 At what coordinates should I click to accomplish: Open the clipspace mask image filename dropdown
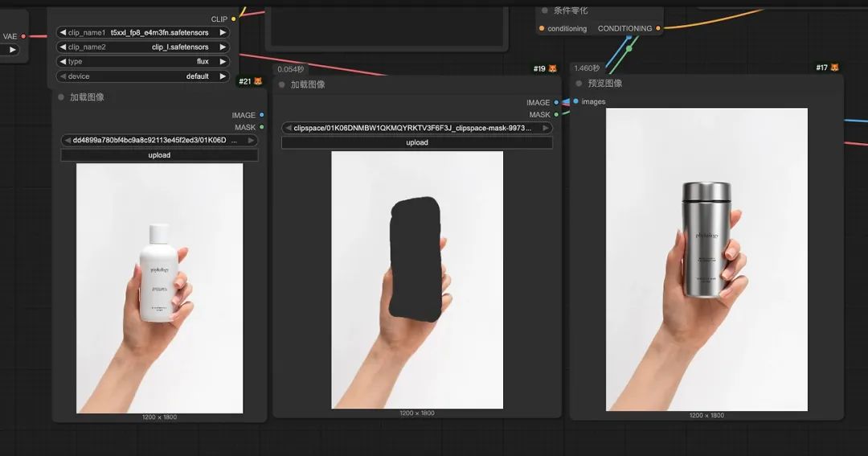tap(417, 128)
